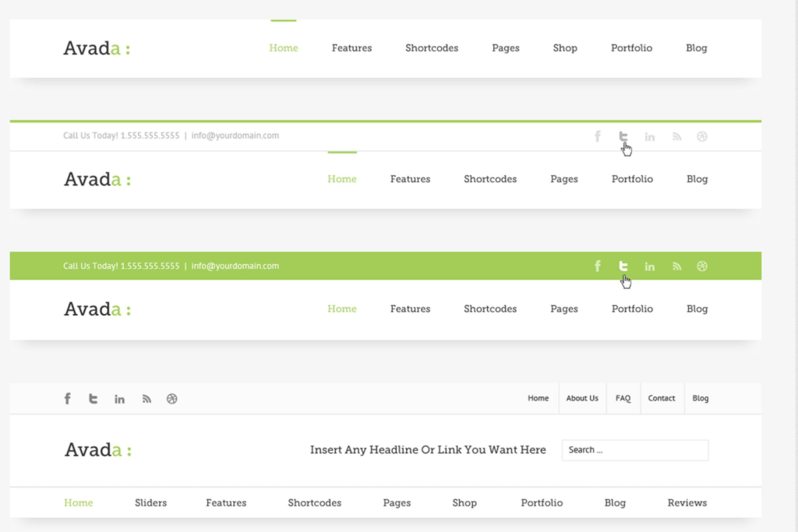Click dark Twitter icon above the search header
Screen dimensions: 798x532
point(94,399)
